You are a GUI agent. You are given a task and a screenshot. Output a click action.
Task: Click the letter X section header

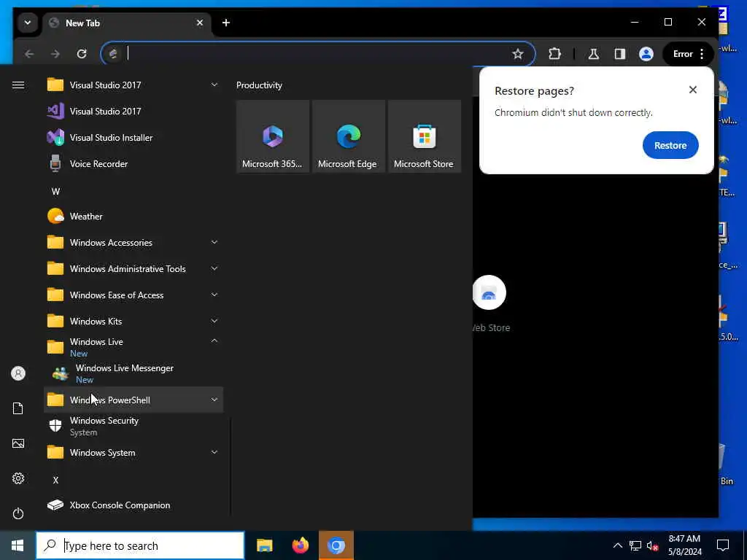click(55, 480)
